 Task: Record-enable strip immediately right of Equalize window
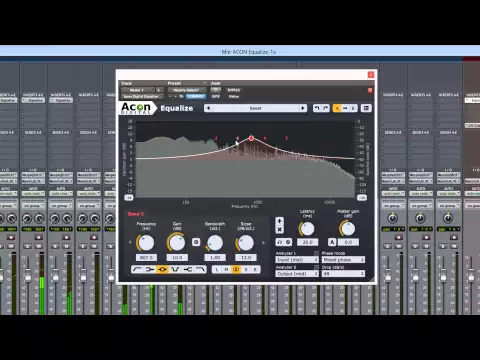click(399, 237)
